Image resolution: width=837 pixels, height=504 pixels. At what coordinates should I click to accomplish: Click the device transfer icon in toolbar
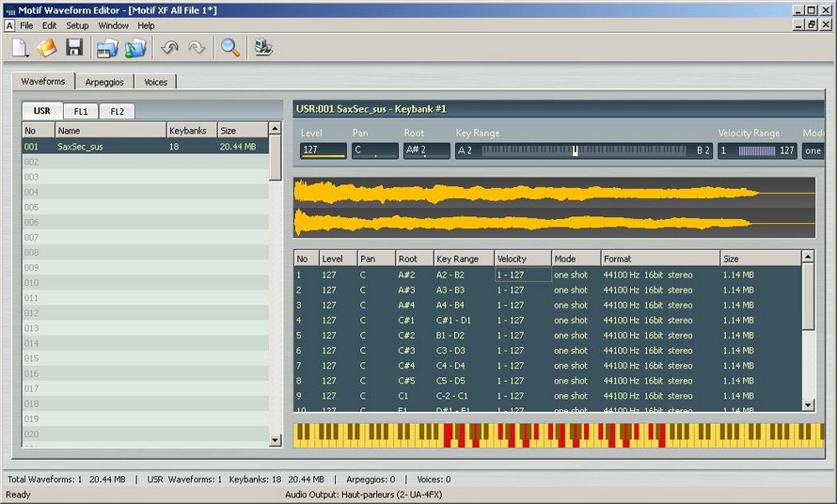pos(264,48)
